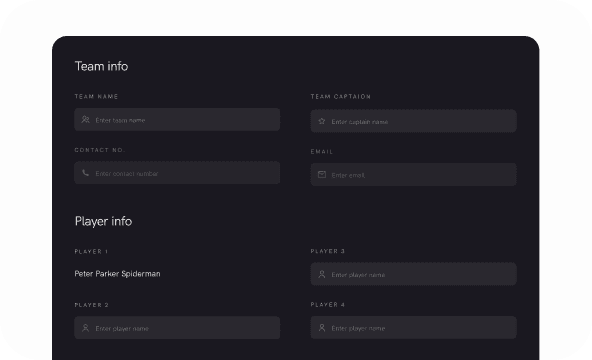Click the TEAM NAME label
The image size is (592, 360).
[x=96, y=97]
